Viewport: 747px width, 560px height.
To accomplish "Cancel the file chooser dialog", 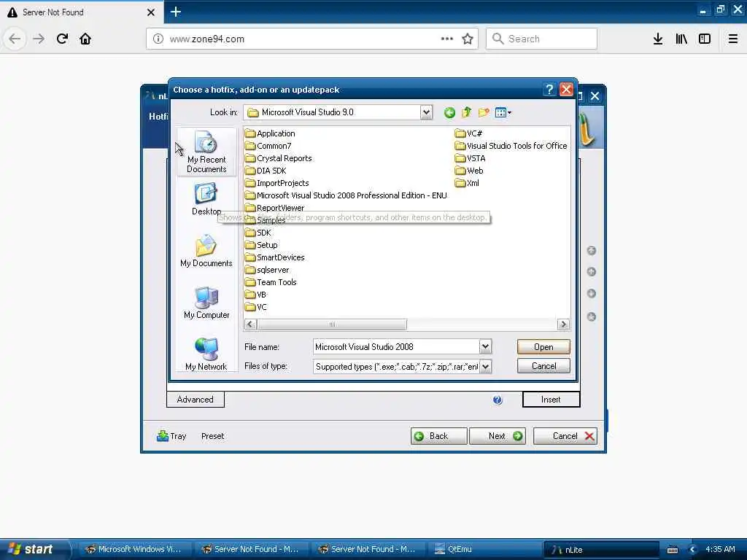I will pos(543,366).
